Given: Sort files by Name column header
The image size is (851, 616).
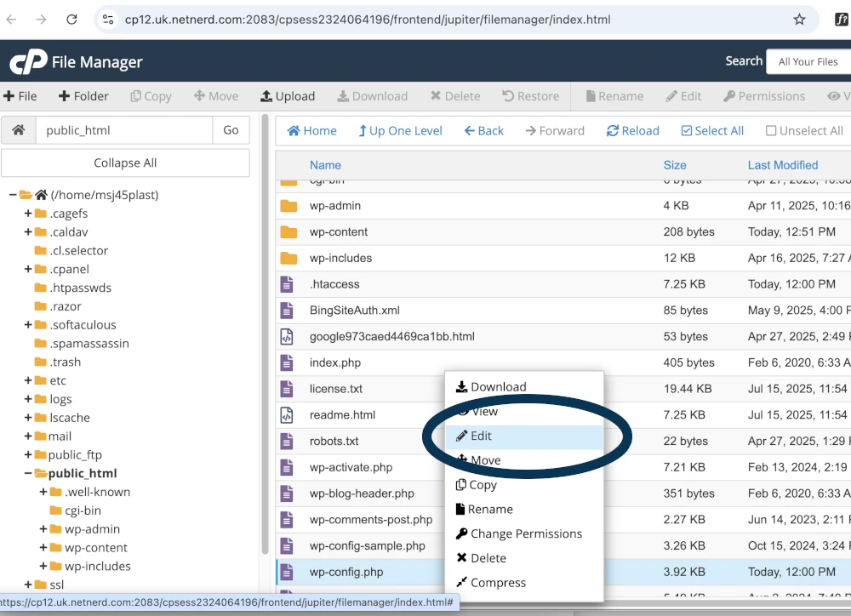Looking at the screenshot, I should tap(325, 165).
